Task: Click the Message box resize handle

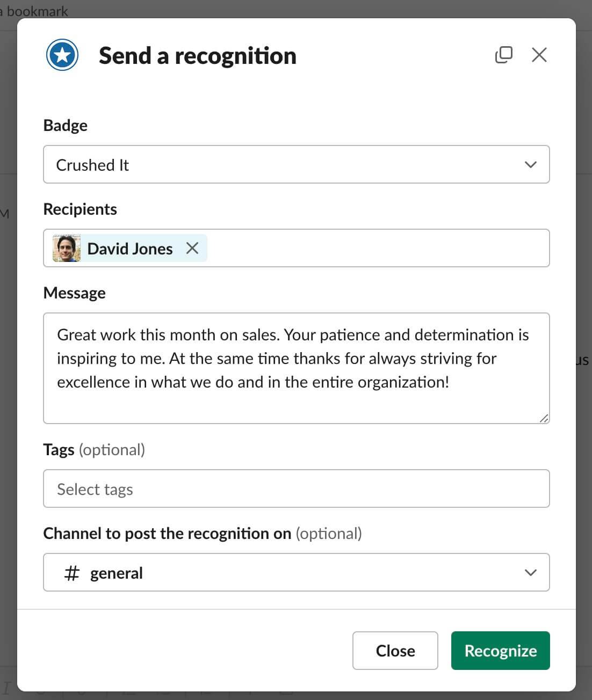Action: pos(544,418)
